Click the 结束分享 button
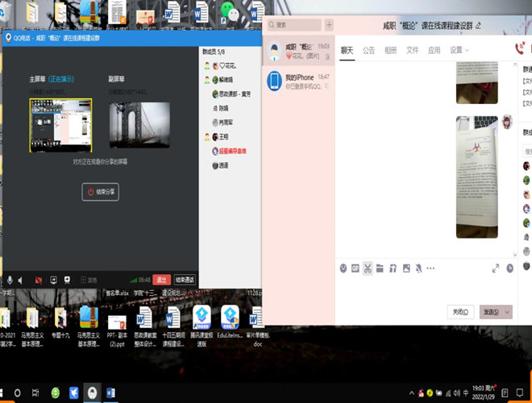The width and height of the screenshot is (532, 403). 101,192
